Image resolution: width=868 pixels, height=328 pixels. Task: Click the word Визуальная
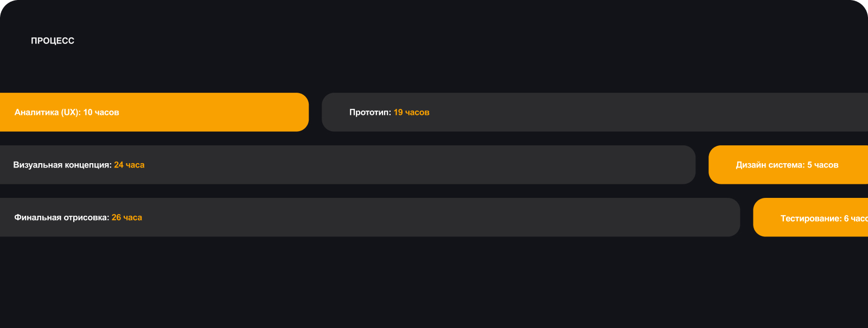[x=38, y=165]
